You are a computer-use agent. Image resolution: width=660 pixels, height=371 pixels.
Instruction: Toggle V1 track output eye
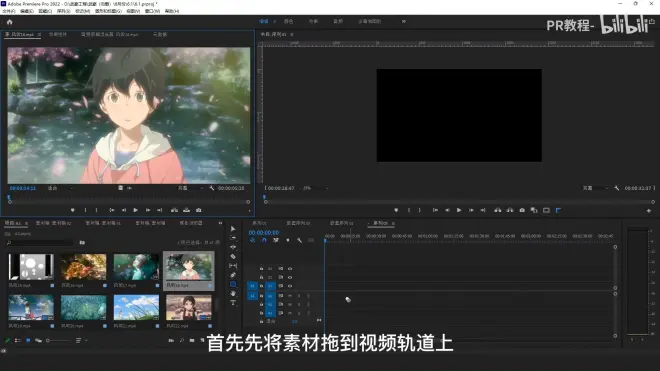point(290,286)
